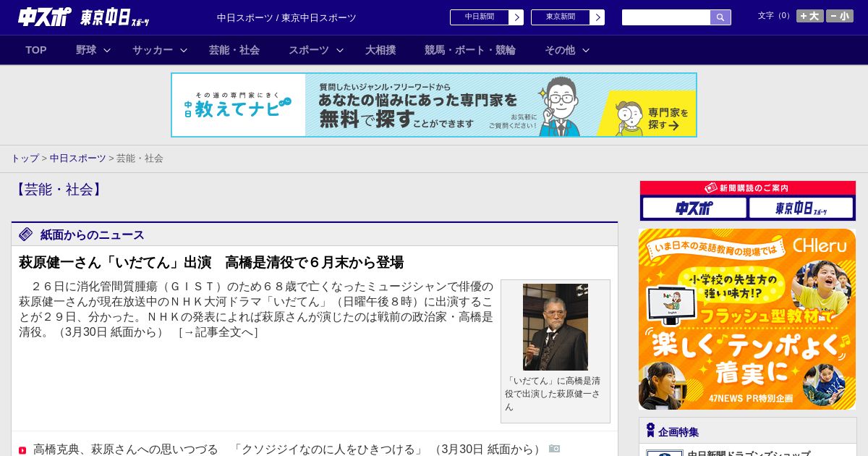Click the 新聞購読のご案内 header icon
The image size is (868, 456).
point(711,188)
